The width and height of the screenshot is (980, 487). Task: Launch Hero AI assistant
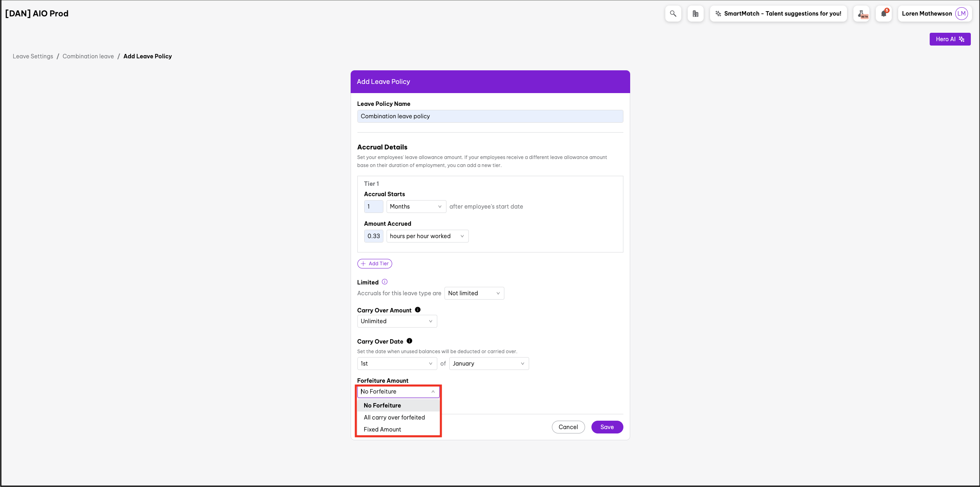950,39
